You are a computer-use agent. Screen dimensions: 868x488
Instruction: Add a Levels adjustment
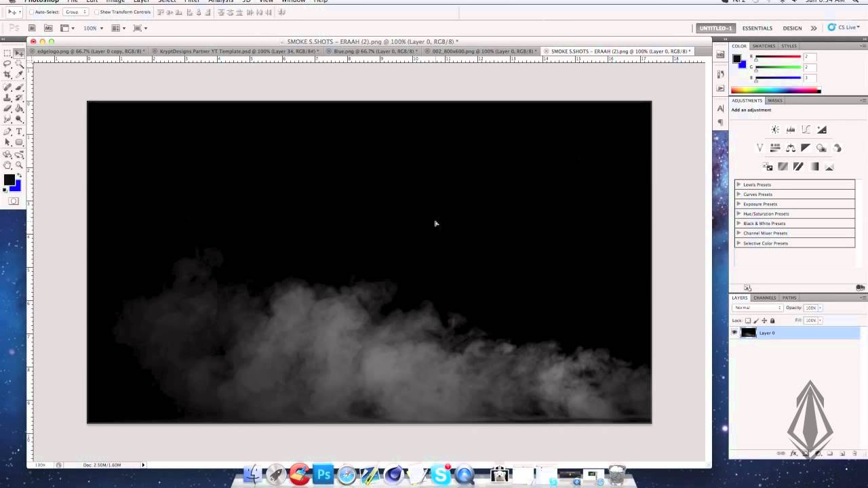click(x=791, y=129)
